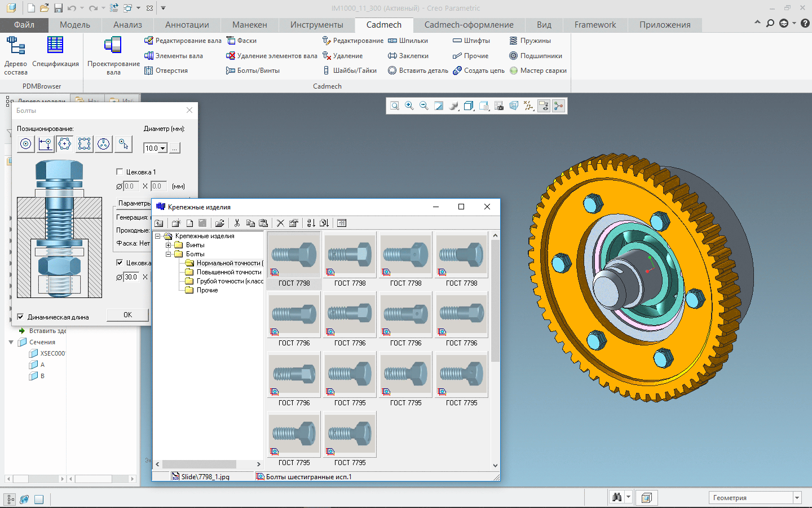Open the Геометрия selection filter dropdown
Screen dimensions: 812x508
[797, 497]
